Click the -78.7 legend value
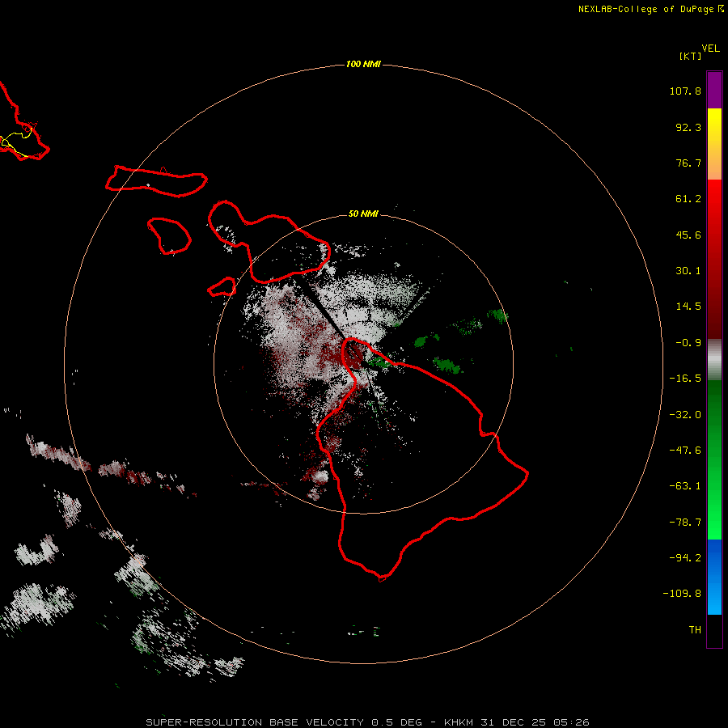The image size is (728, 728). [x=685, y=523]
